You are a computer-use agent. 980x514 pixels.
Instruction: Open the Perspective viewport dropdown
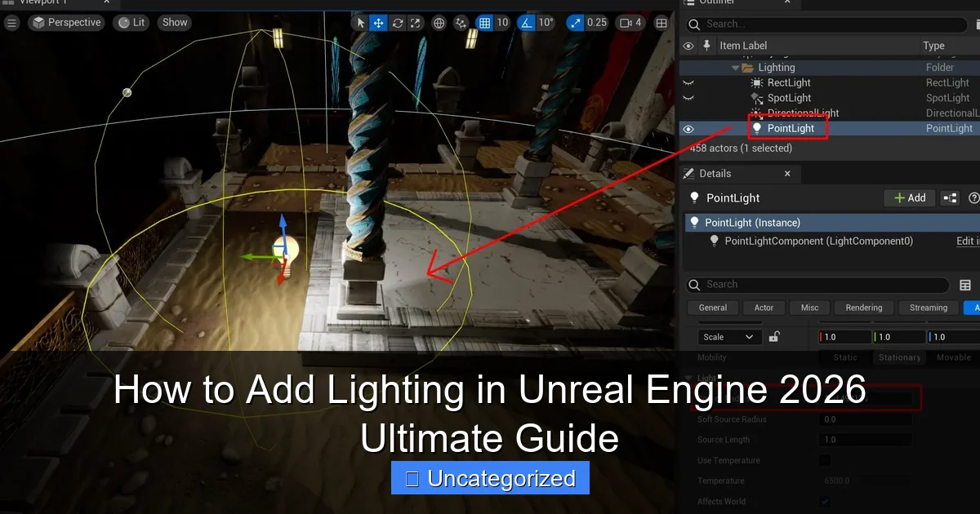click(x=66, y=22)
